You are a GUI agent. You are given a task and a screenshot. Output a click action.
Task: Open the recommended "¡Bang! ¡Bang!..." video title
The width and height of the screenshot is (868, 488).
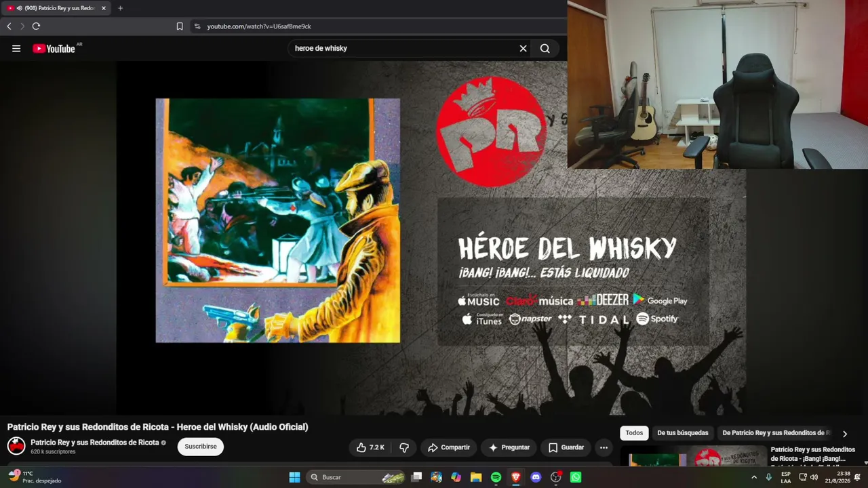point(813,454)
